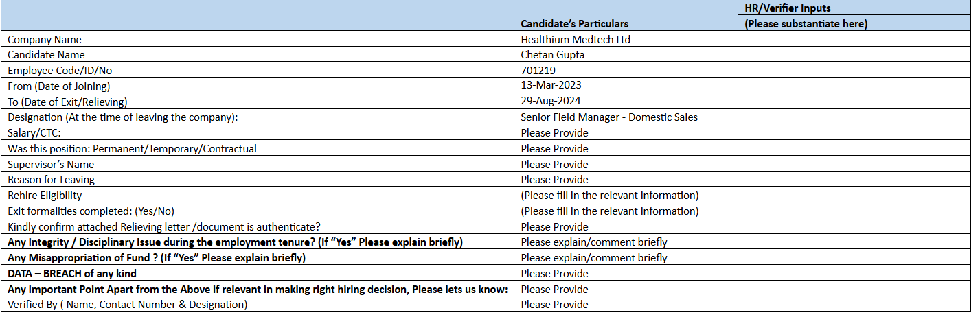This screenshot has width=980, height=317.
Task: Click the empty HR input cell for Company Name
Action: click(854, 40)
